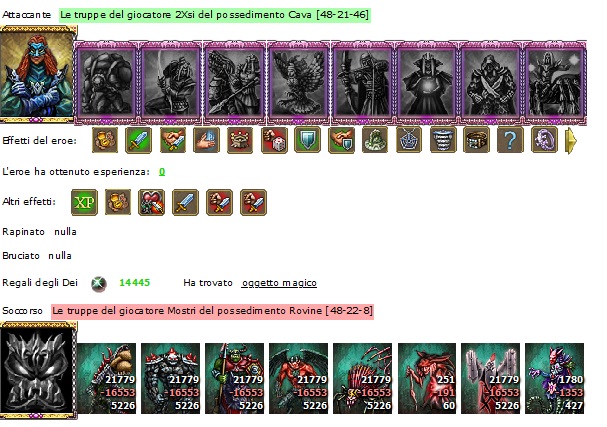Click the hero experience value 0 link

point(162,171)
